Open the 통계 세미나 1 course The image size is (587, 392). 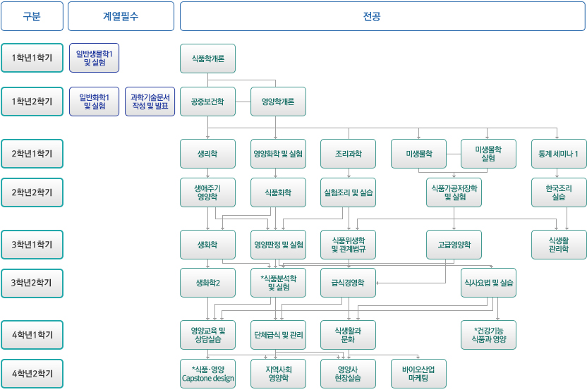558,154
